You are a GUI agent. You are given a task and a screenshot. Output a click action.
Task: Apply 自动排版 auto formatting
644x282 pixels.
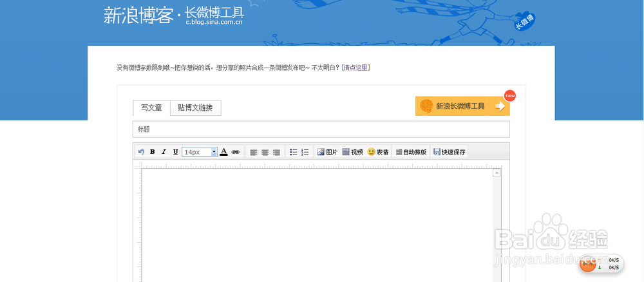[x=411, y=152]
